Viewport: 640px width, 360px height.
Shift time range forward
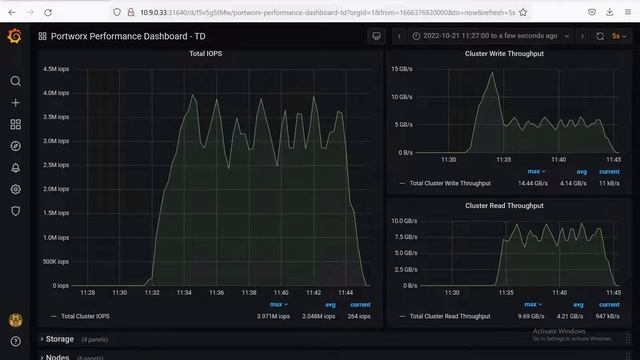pos(582,36)
